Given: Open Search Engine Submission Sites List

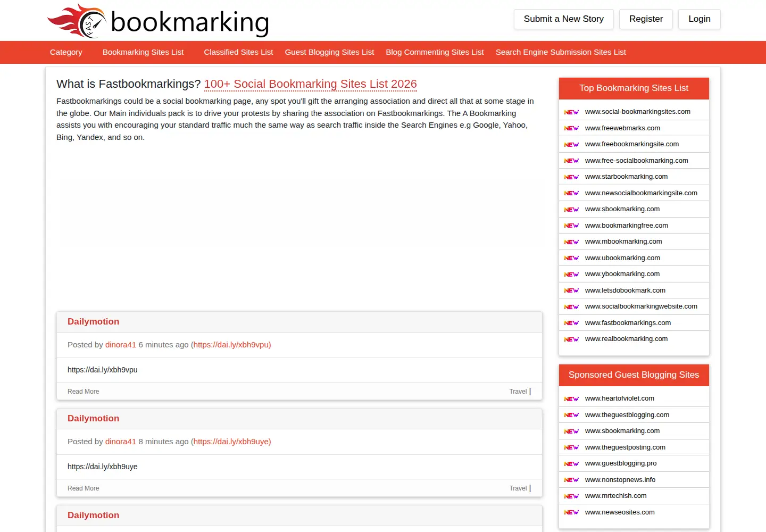Looking at the screenshot, I should point(561,52).
